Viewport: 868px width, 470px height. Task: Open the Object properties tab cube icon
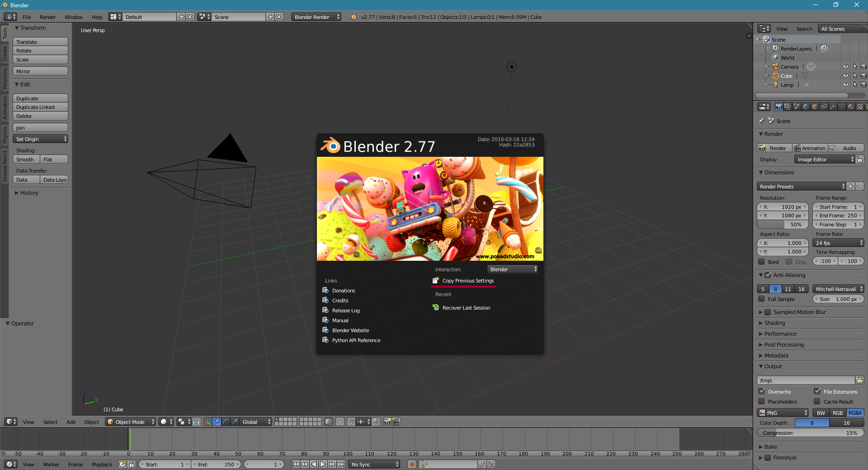click(x=815, y=107)
